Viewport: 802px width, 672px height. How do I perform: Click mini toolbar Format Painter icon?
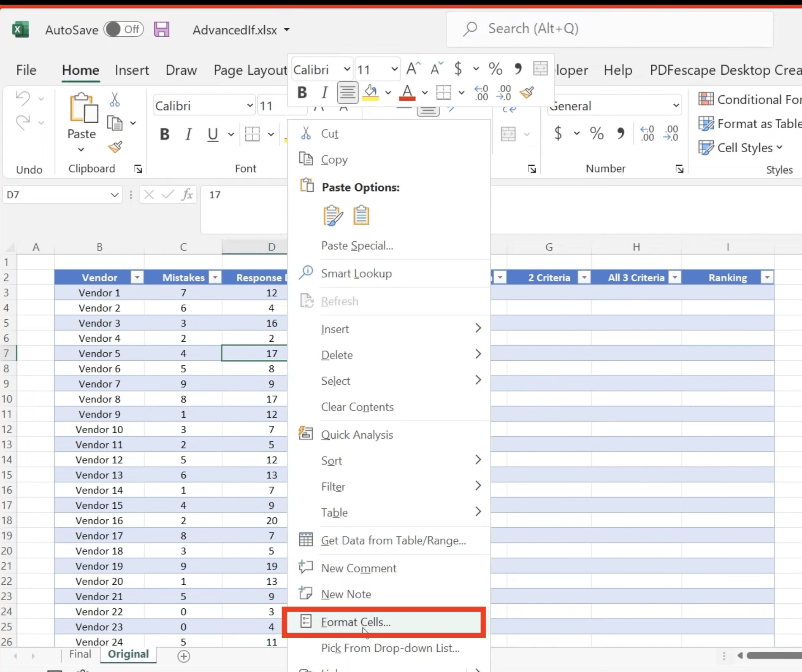tap(527, 92)
